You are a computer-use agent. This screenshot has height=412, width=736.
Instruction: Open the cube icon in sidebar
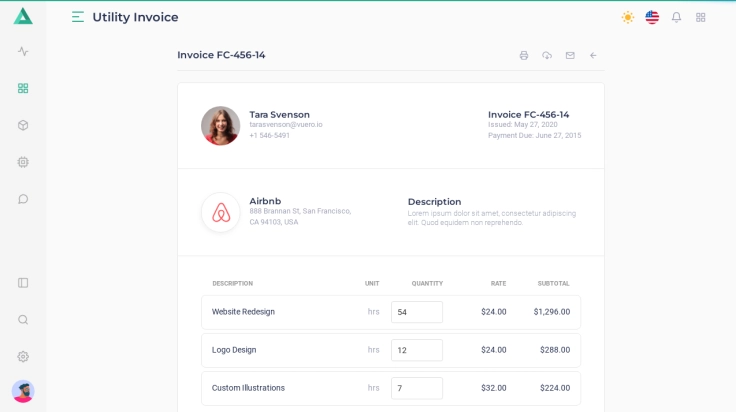pyautogui.click(x=23, y=125)
